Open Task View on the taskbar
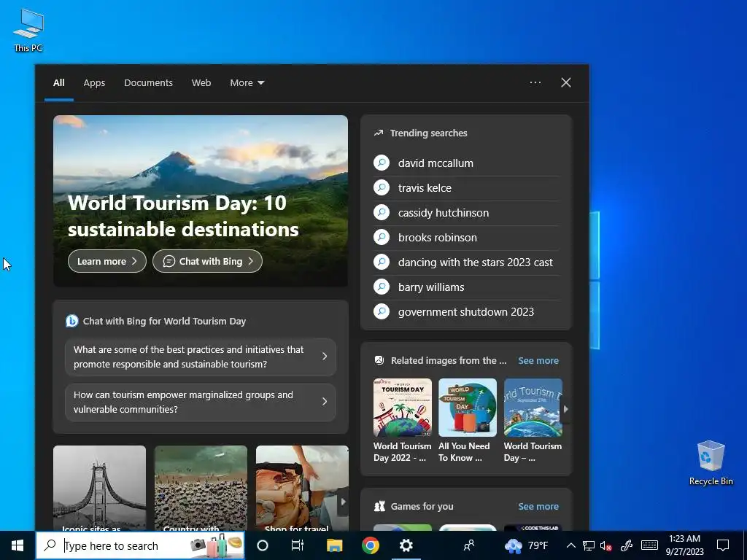Image resolution: width=747 pixels, height=560 pixels. (x=298, y=545)
